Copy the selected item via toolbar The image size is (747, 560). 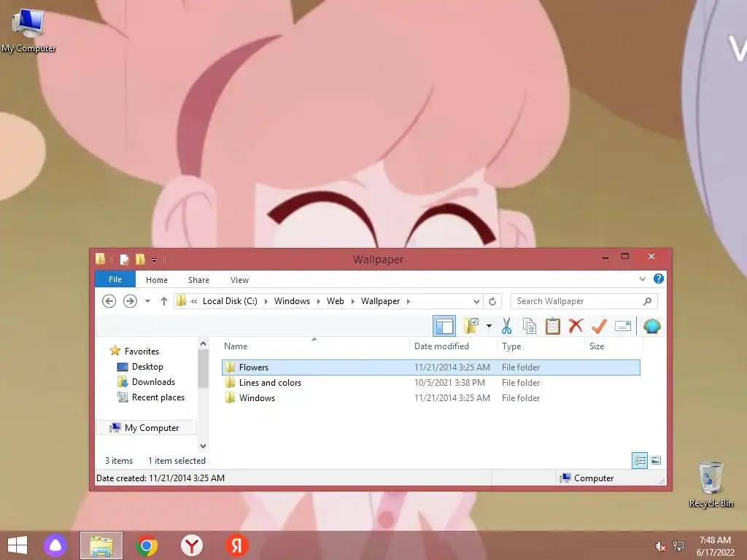[530, 326]
